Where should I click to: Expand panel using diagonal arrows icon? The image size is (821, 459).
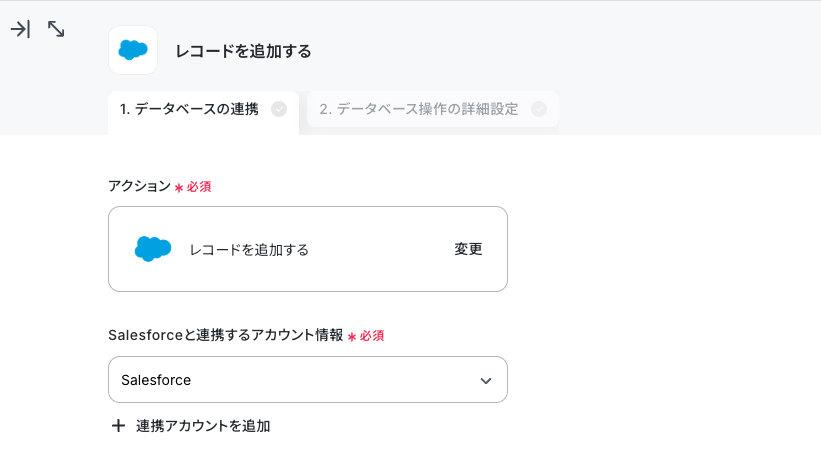(x=56, y=29)
